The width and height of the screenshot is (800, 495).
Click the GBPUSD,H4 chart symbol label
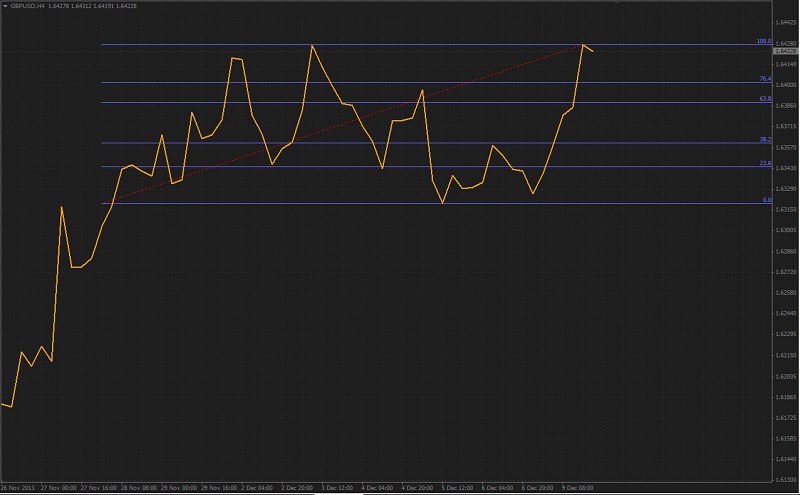[x=27, y=5]
